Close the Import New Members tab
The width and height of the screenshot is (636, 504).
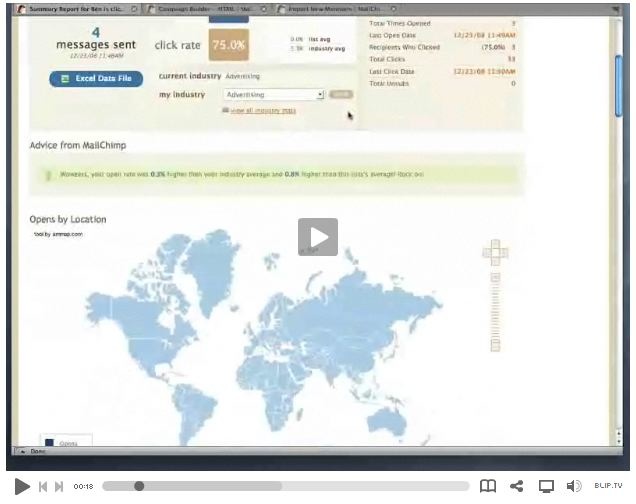(393, 9)
